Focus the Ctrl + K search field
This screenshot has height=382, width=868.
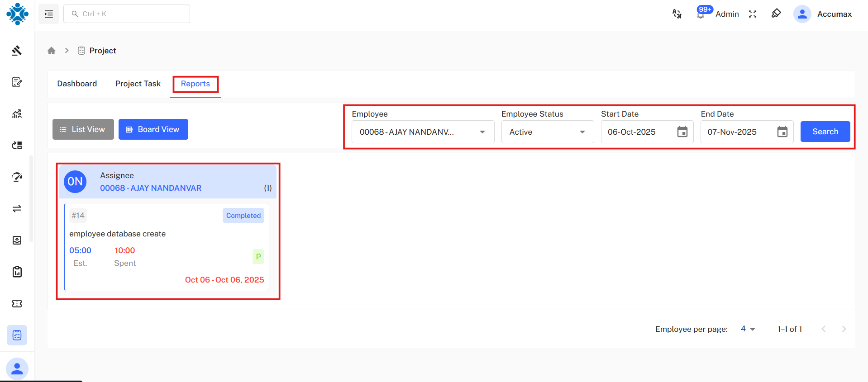click(127, 14)
